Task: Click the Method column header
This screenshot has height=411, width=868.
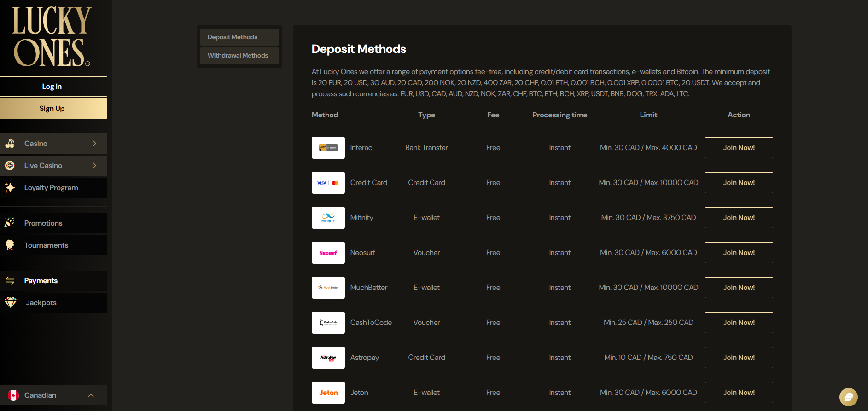Action: tap(325, 115)
